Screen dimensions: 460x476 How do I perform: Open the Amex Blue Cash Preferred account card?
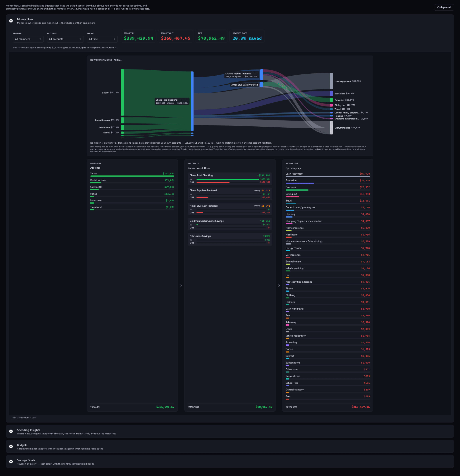(x=230, y=209)
